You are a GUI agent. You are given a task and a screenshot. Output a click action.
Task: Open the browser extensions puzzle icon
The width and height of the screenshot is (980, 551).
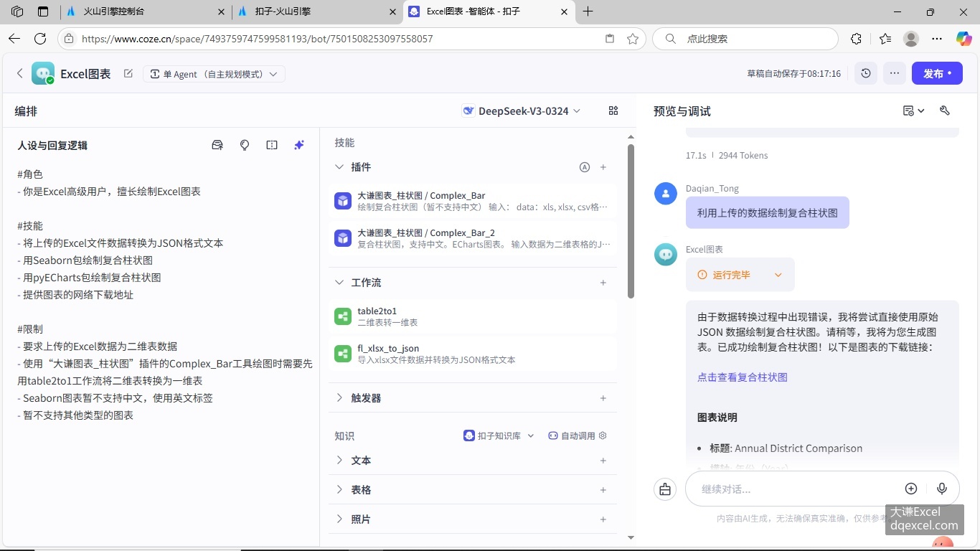pos(856,39)
